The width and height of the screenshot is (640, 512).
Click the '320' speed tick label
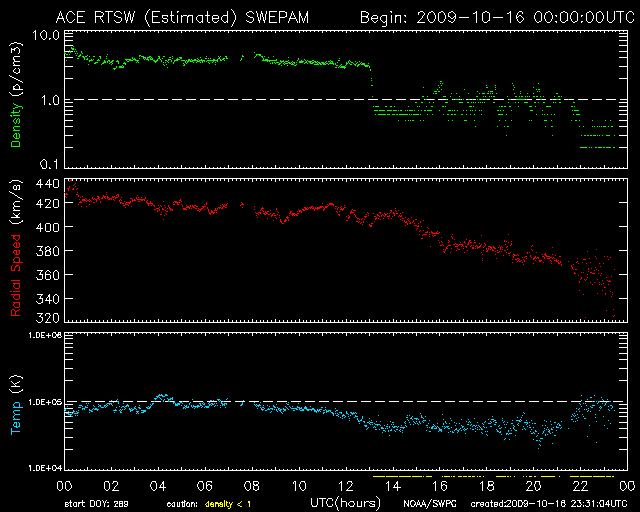[48, 317]
